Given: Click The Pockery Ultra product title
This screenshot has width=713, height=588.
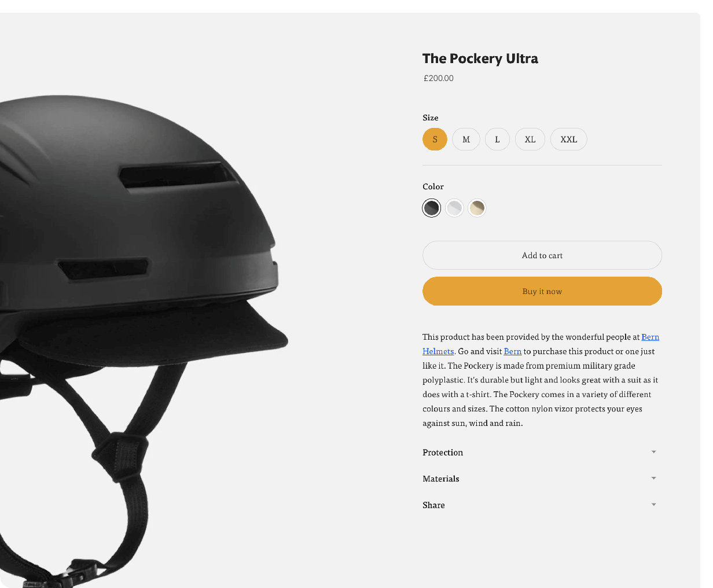Looking at the screenshot, I should [x=480, y=58].
